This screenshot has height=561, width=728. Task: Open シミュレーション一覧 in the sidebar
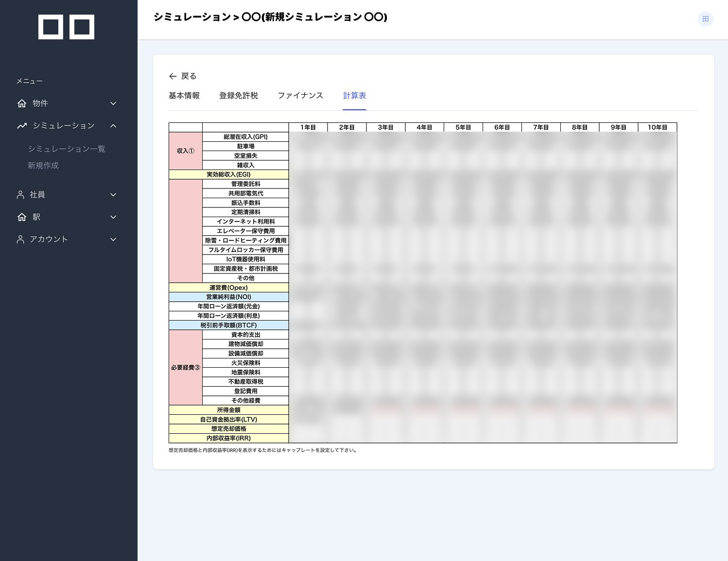tap(67, 149)
